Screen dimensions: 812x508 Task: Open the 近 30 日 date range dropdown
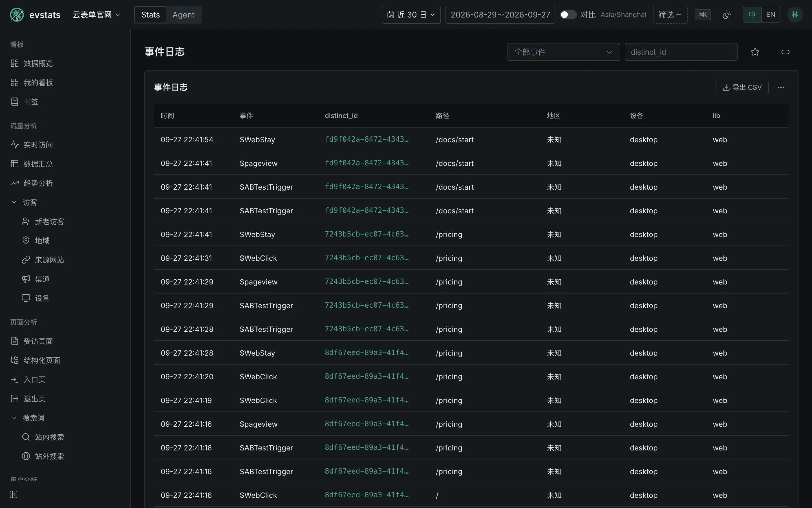[411, 15]
